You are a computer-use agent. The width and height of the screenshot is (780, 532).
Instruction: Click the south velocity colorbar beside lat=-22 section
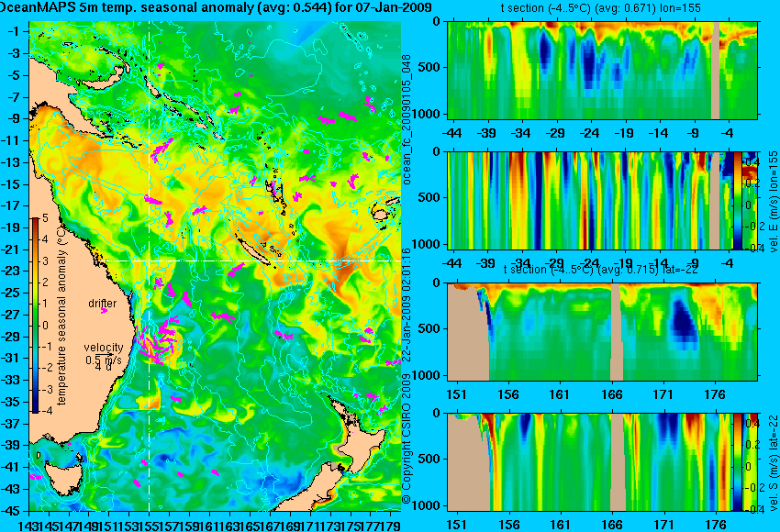pos(737,462)
